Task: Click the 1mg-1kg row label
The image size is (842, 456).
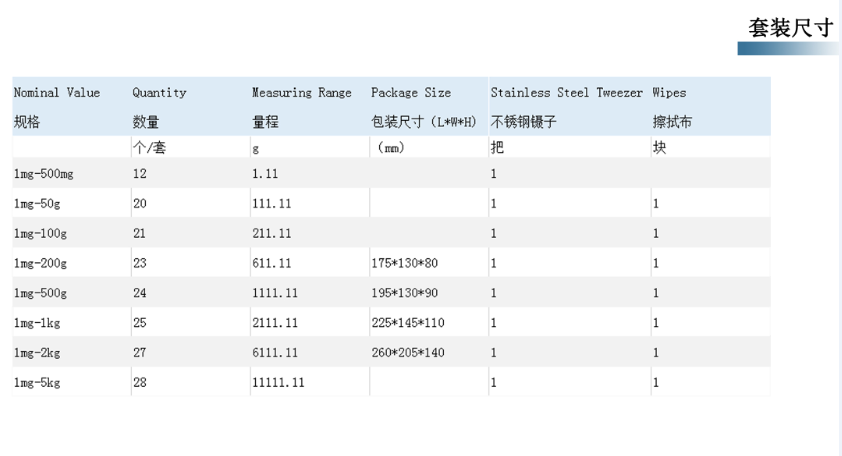Action: point(37,323)
